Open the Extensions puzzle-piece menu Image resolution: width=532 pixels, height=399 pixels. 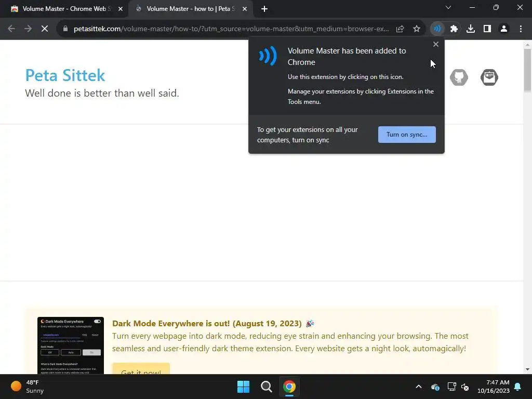[454, 29]
